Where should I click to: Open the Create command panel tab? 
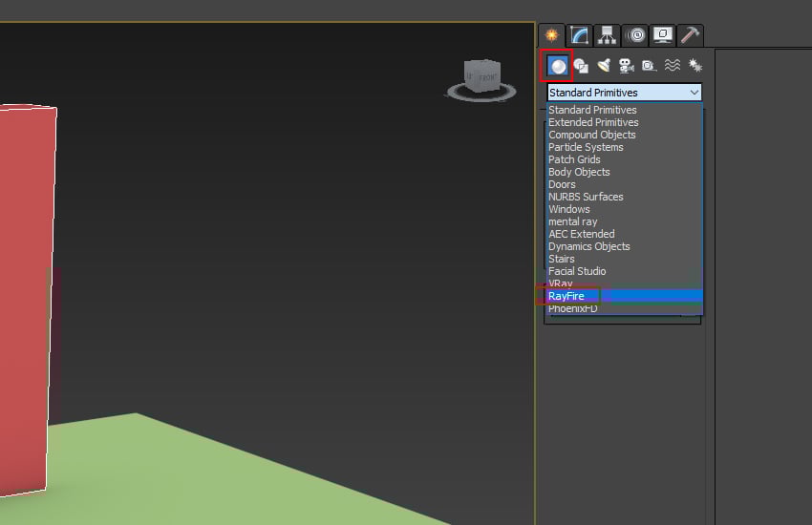(552, 35)
